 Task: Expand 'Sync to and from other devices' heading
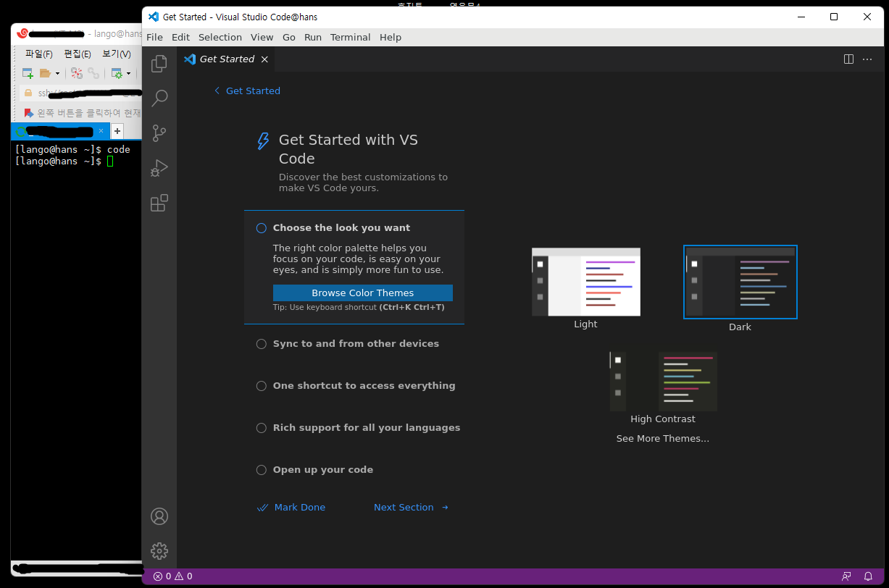click(356, 344)
